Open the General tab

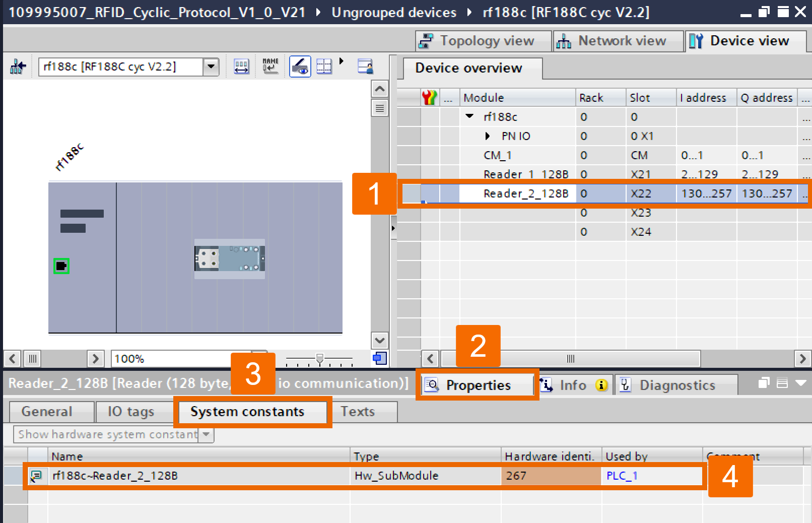pyautogui.click(x=52, y=412)
